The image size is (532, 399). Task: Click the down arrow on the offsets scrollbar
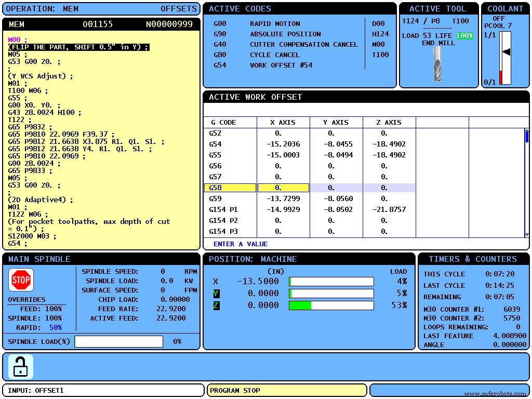[x=526, y=236]
